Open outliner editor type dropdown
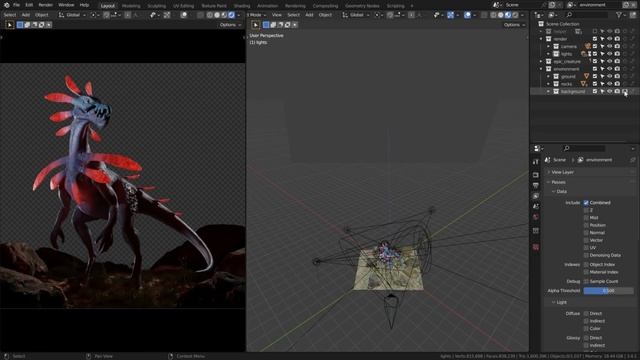 [x=540, y=15]
